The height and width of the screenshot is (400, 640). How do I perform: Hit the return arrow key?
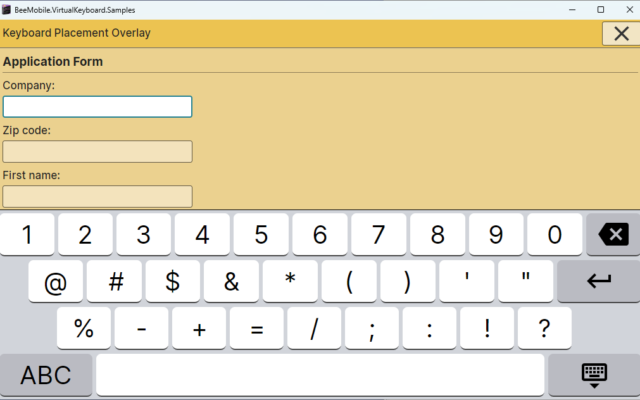pos(598,281)
